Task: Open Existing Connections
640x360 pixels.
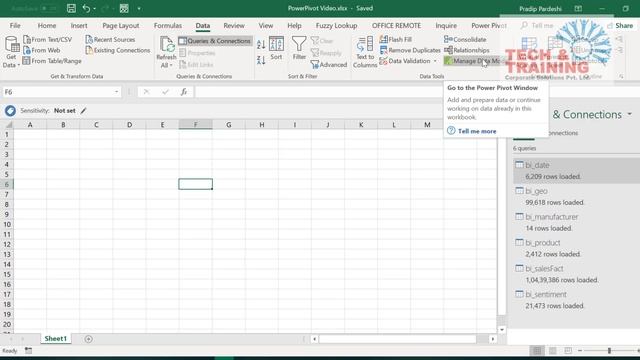Action: tap(118, 50)
